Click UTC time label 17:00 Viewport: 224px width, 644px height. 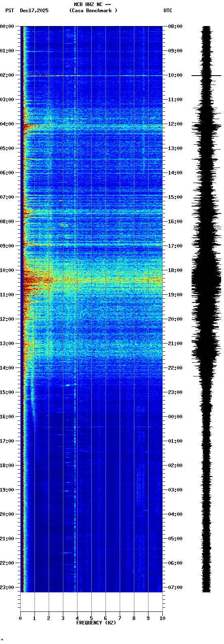pyautogui.click(x=175, y=246)
